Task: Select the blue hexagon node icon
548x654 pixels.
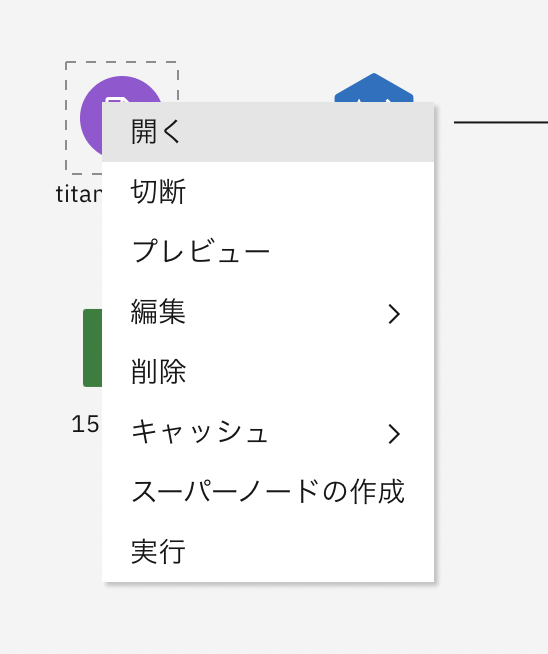Action: (x=374, y=87)
